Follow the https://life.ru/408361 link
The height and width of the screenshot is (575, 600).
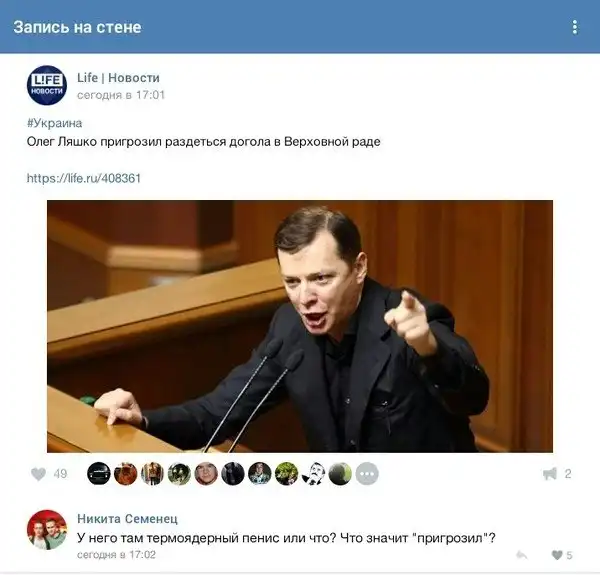click(84, 178)
